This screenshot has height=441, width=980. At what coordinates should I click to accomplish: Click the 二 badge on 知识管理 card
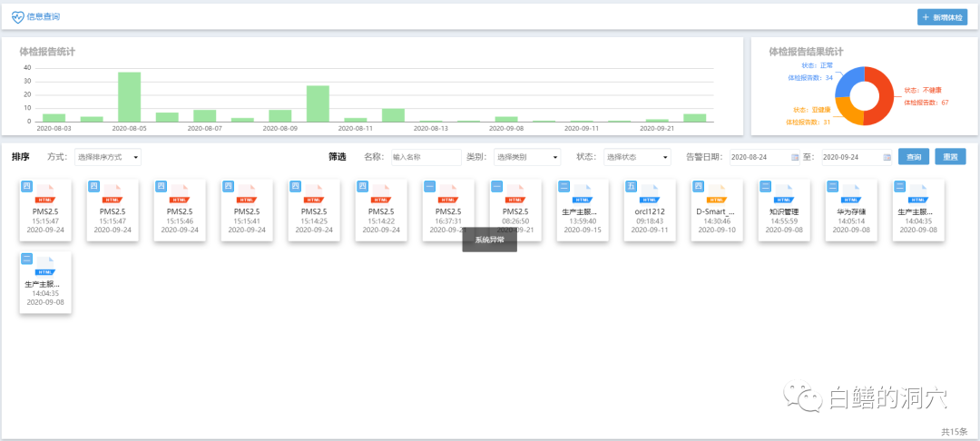pos(764,185)
